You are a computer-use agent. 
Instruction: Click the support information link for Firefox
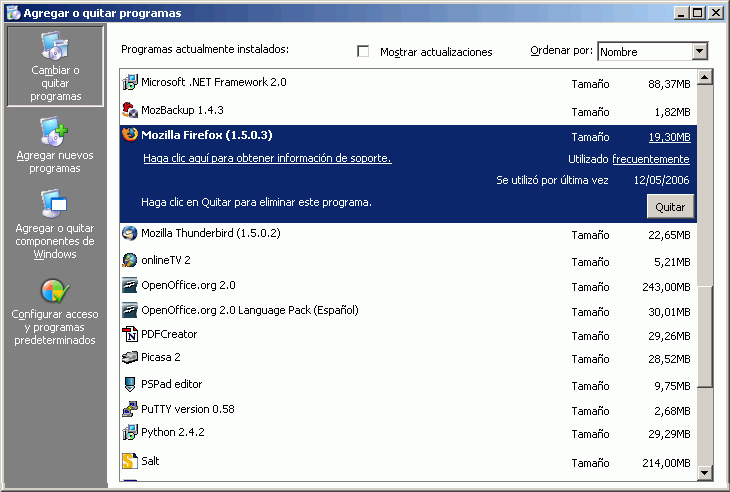pyautogui.click(x=266, y=159)
